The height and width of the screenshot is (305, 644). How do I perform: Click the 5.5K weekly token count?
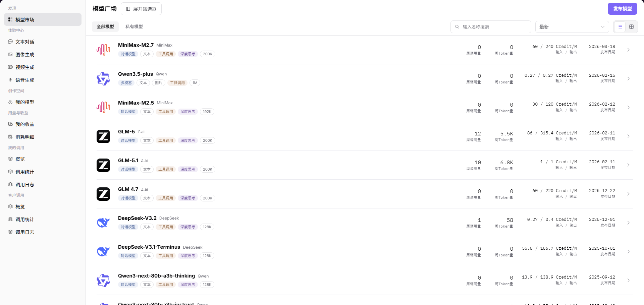(x=507, y=134)
